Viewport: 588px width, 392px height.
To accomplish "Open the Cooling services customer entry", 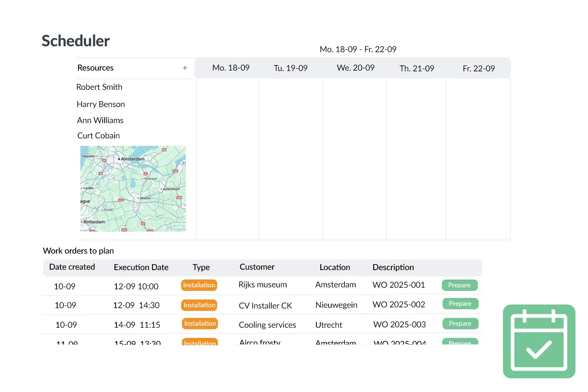I will [267, 325].
